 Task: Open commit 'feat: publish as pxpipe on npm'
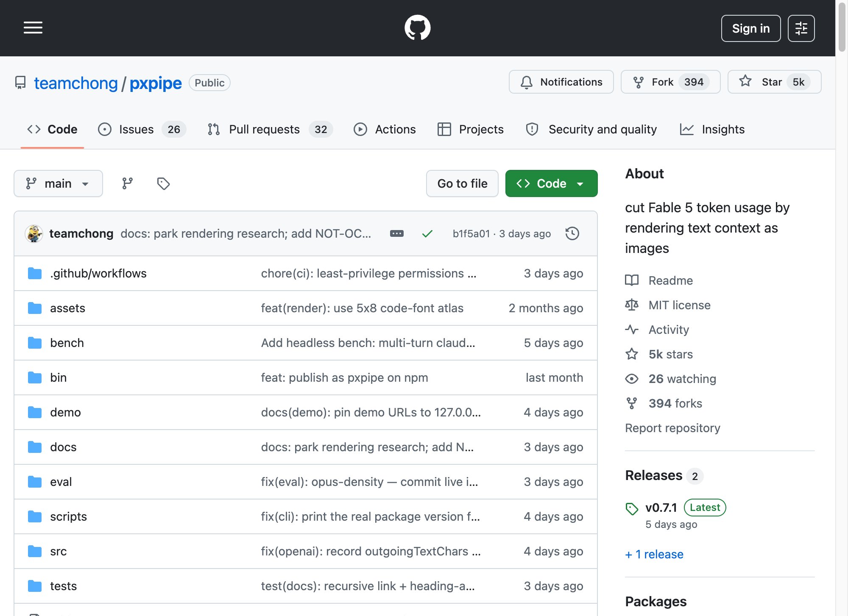point(345,377)
